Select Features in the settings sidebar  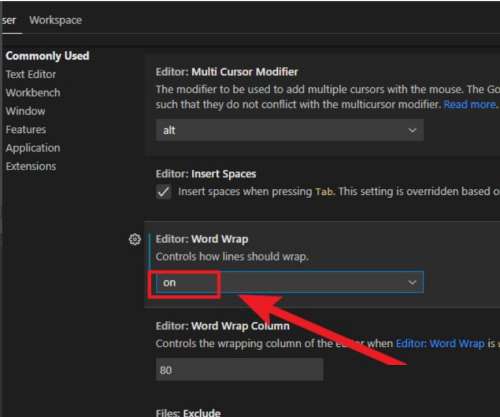click(26, 129)
